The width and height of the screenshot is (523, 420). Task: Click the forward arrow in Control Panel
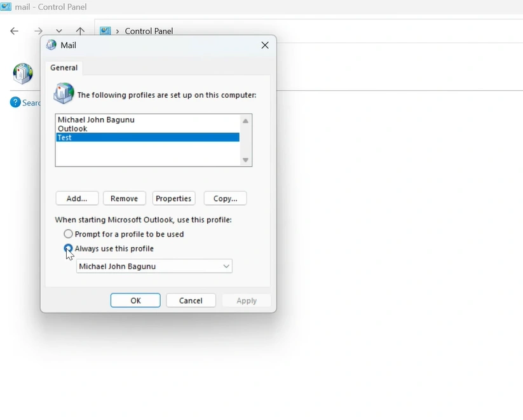tap(38, 31)
